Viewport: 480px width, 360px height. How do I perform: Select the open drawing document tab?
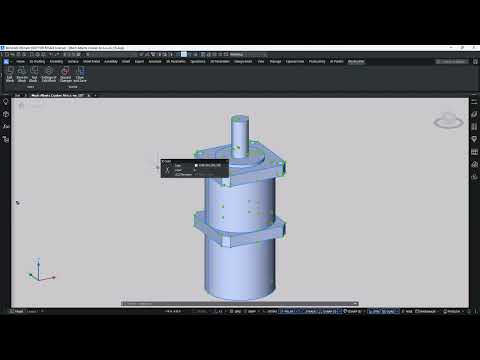pos(57,95)
